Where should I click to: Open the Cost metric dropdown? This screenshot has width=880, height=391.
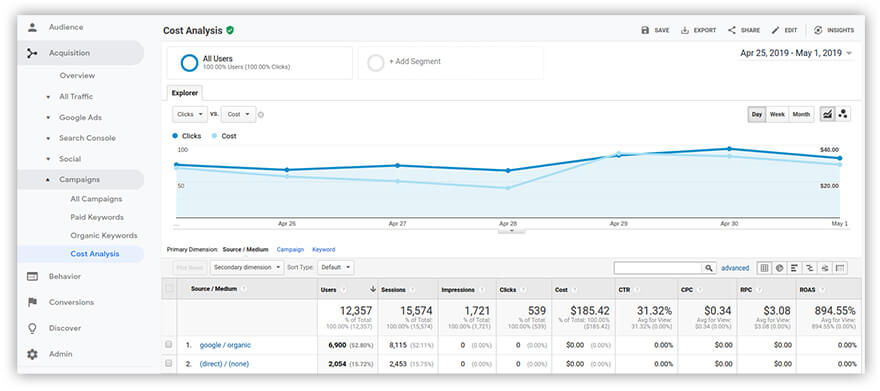239,114
